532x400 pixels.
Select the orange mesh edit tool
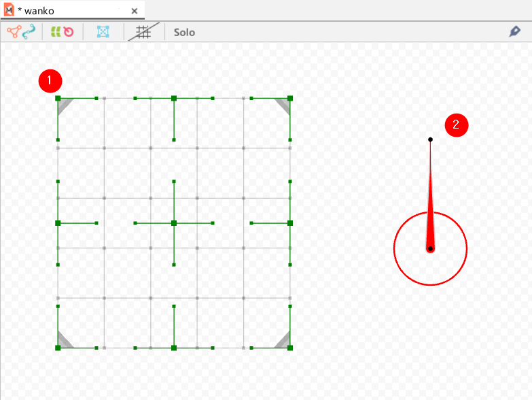point(14,32)
